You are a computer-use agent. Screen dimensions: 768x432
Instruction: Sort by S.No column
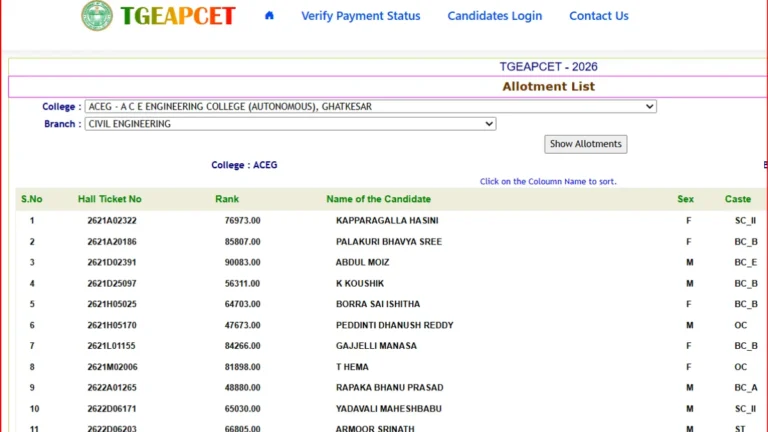[31, 199]
